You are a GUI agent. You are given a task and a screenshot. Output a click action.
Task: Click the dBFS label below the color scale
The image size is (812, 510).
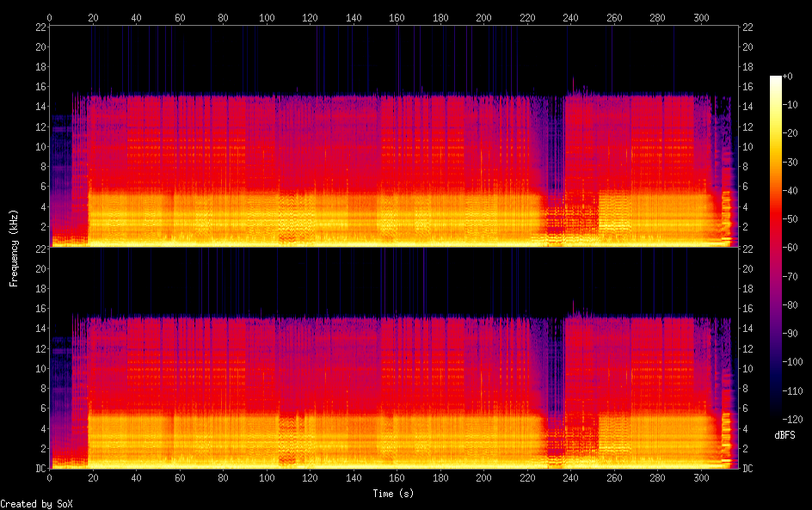pos(784,436)
